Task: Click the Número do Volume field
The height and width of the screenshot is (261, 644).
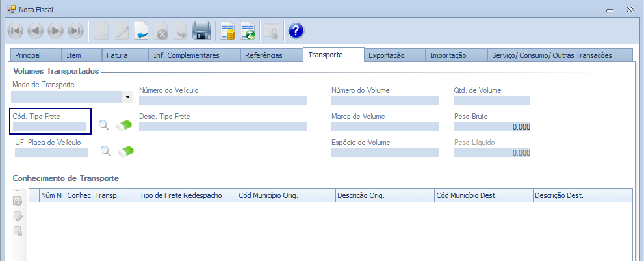Action: [385, 100]
